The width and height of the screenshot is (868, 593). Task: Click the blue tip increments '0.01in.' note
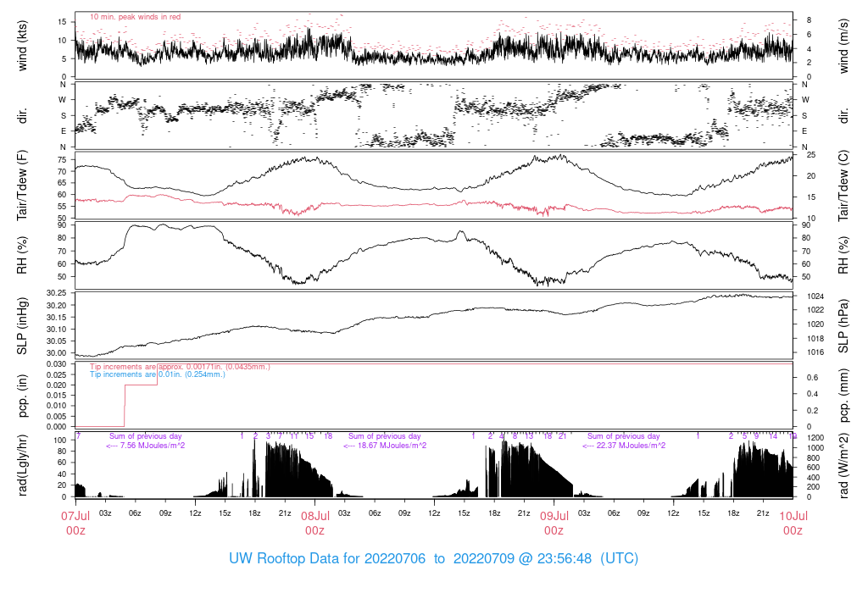[158, 374]
